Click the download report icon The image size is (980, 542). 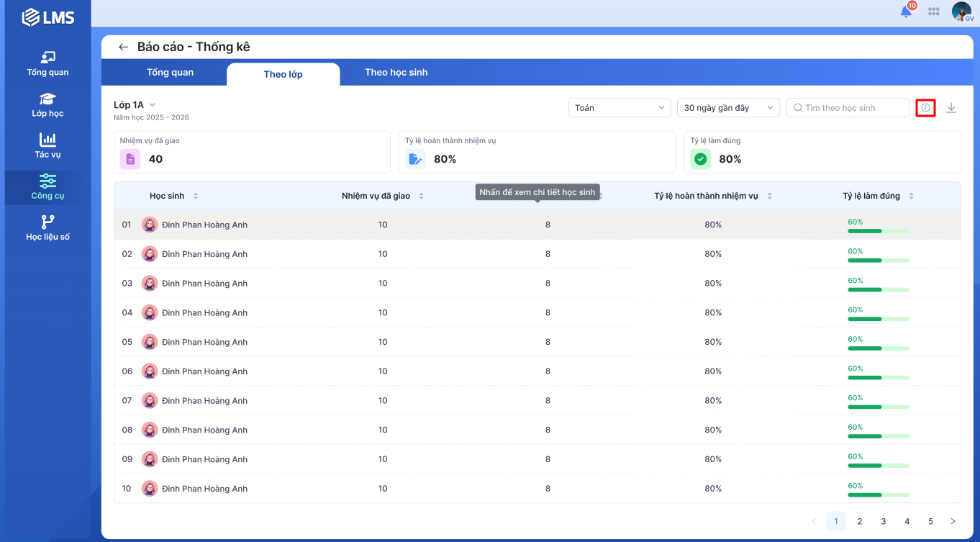click(x=951, y=108)
